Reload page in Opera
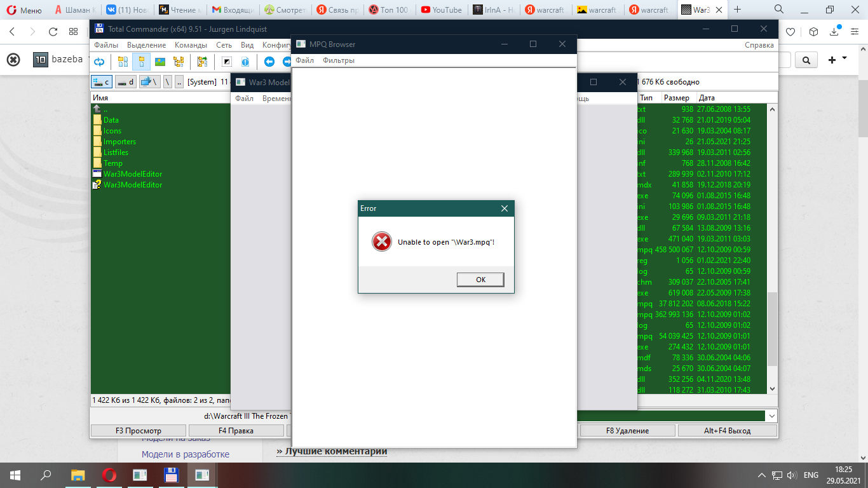The image size is (868, 488). [x=53, y=32]
